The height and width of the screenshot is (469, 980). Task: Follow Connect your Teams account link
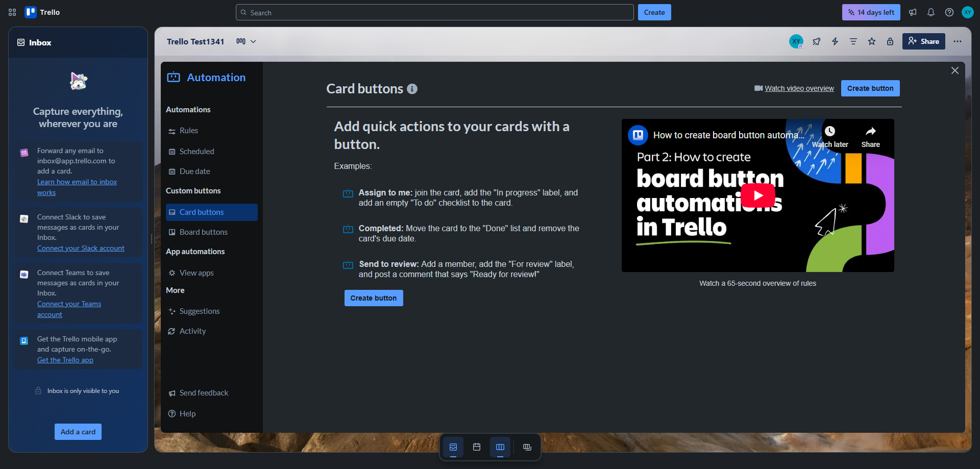[x=69, y=309]
